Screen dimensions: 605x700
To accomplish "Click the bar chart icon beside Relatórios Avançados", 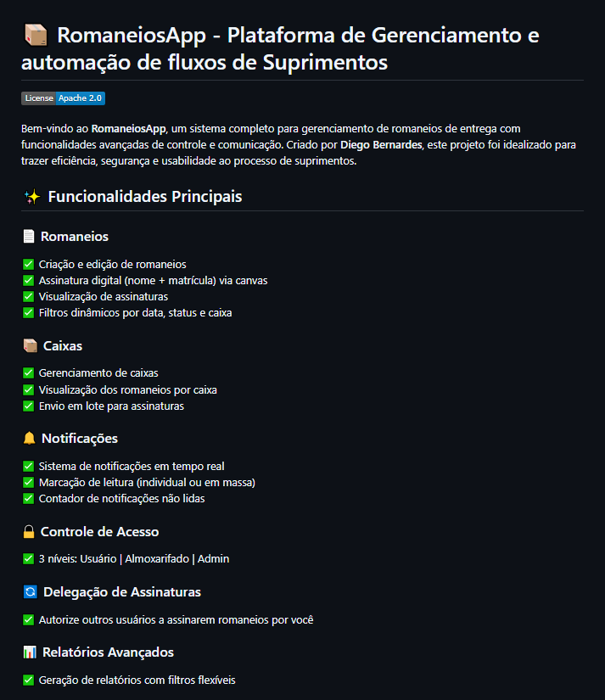I will (x=30, y=652).
